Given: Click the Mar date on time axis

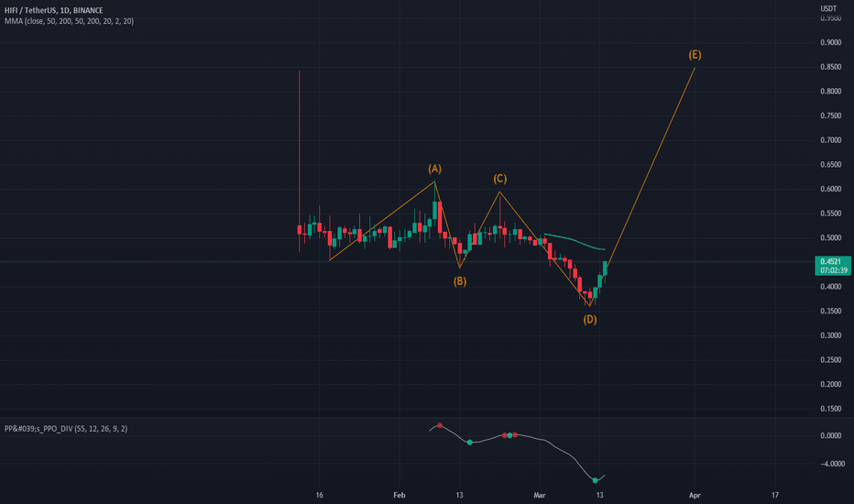Looking at the screenshot, I should [539, 495].
